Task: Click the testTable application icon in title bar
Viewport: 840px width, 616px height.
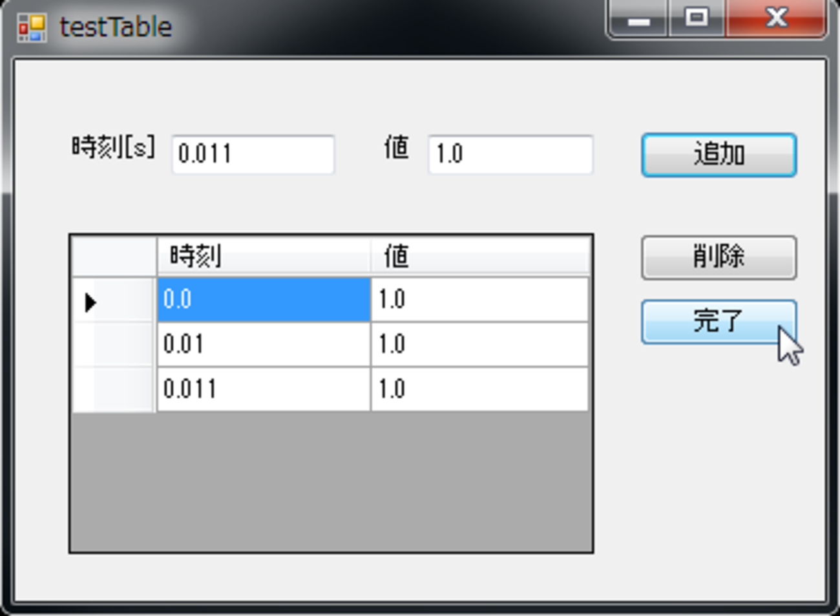Action: pyautogui.click(x=32, y=27)
